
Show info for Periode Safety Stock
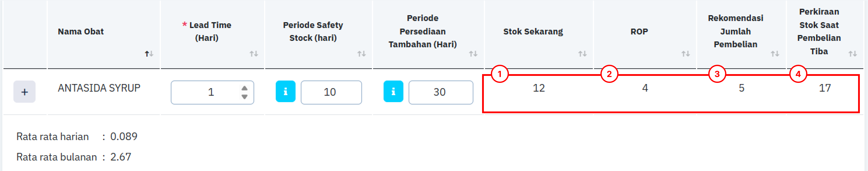pos(285,91)
